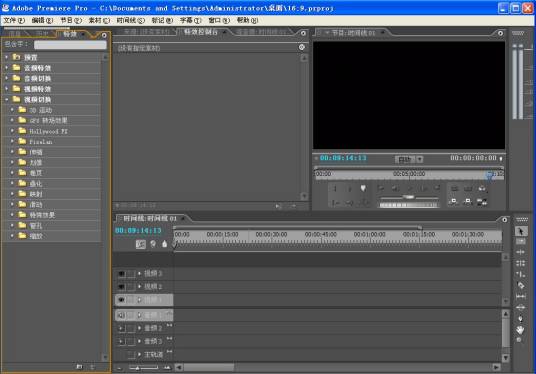Open Program monitor zoom level dropdown

[x=409, y=159]
